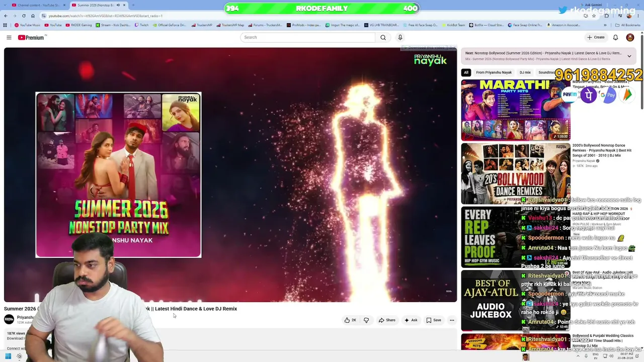This screenshot has height=362, width=644.
Task: Open the 20's Bollywood Dance Remixes thumbnail
Action: 516,174
